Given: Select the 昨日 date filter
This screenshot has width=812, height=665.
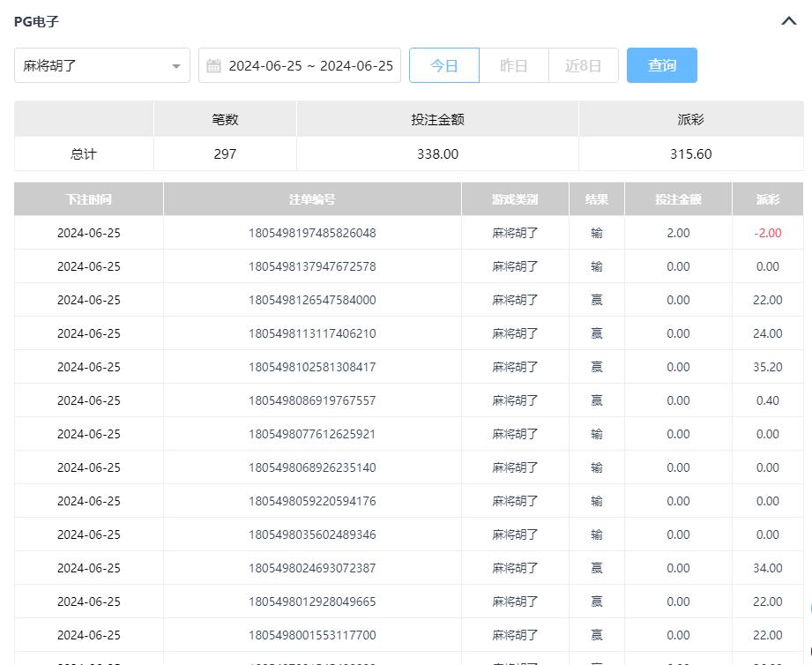Looking at the screenshot, I should pyautogui.click(x=513, y=65).
